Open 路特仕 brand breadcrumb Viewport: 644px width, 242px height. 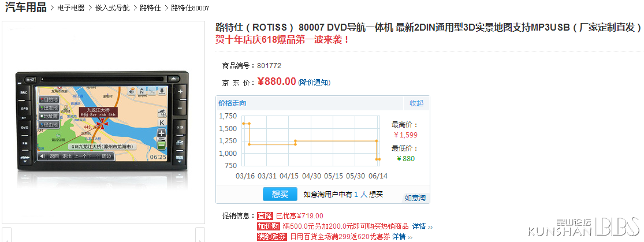pos(150,8)
